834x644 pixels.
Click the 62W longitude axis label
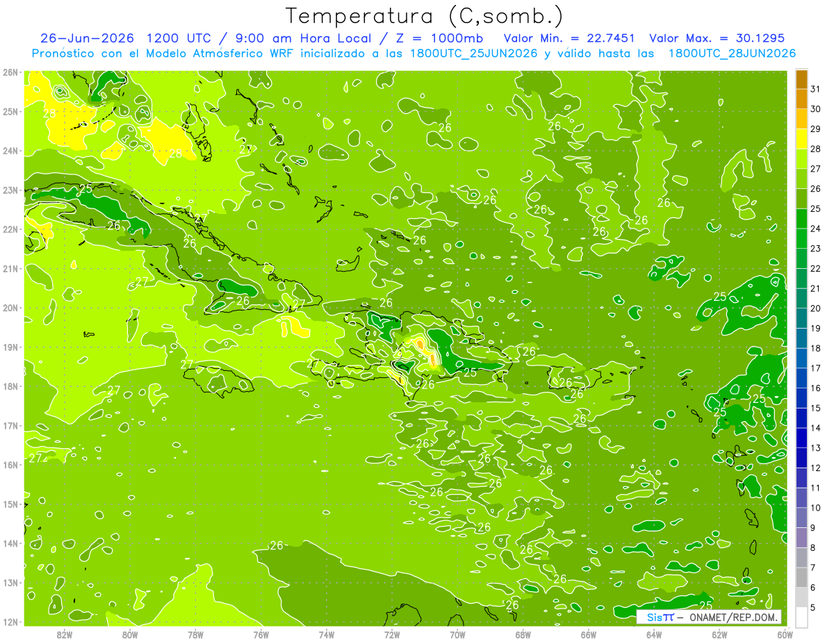(x=719, y=634)
